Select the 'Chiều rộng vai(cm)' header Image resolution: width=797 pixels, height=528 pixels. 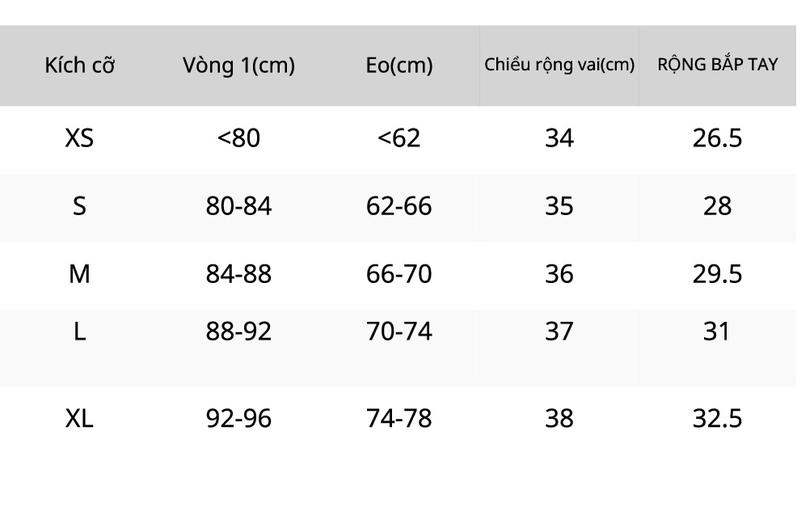click(559, 65)
